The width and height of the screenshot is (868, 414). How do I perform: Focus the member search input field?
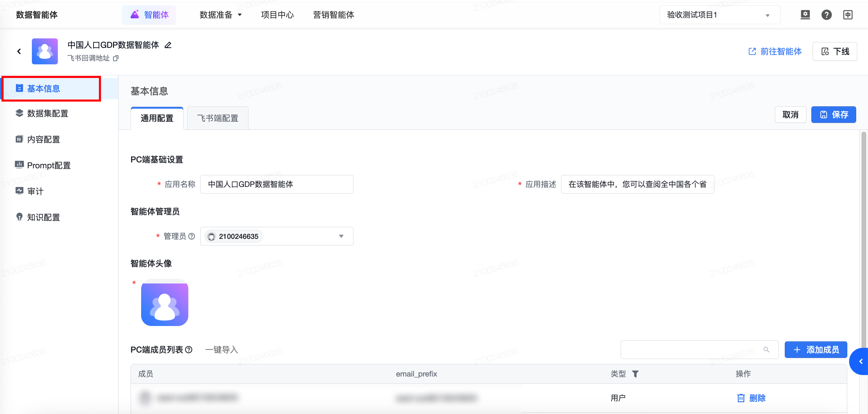point(699,350)
